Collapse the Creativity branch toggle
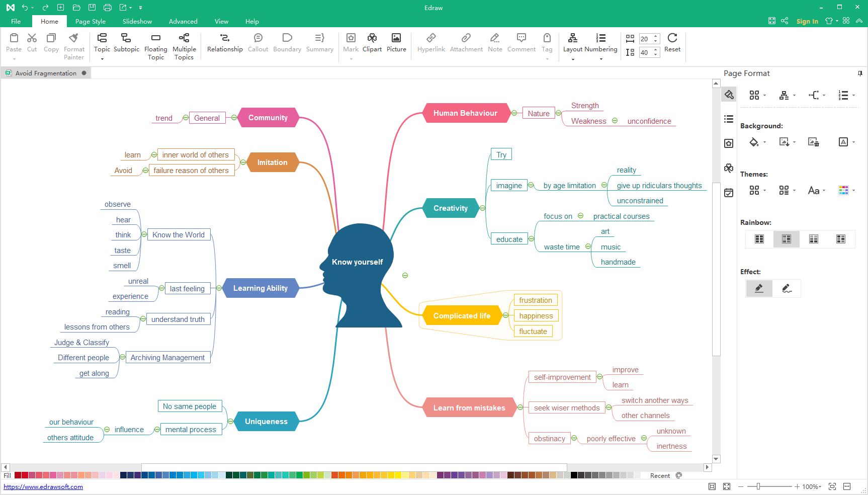 483,208
